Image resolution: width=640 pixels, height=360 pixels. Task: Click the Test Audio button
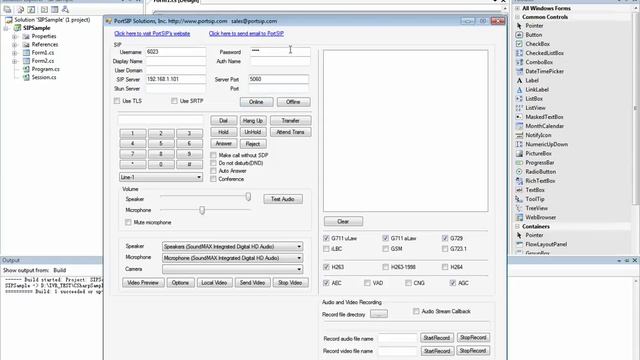pos(283,199)
